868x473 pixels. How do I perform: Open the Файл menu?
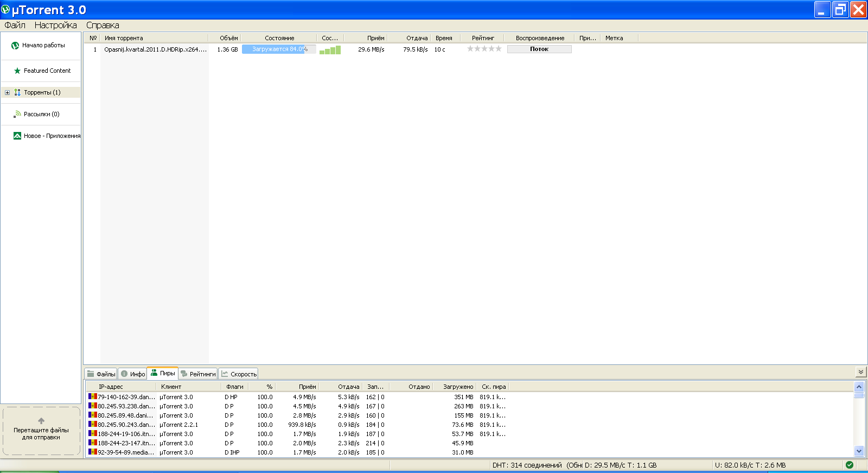point(15,25)
